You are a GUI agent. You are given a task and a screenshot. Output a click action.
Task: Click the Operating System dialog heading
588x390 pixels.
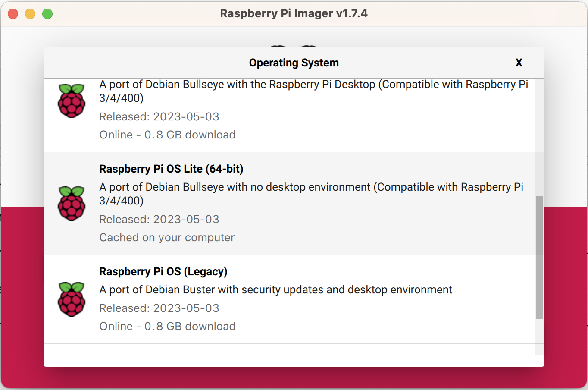pos(294,63)
